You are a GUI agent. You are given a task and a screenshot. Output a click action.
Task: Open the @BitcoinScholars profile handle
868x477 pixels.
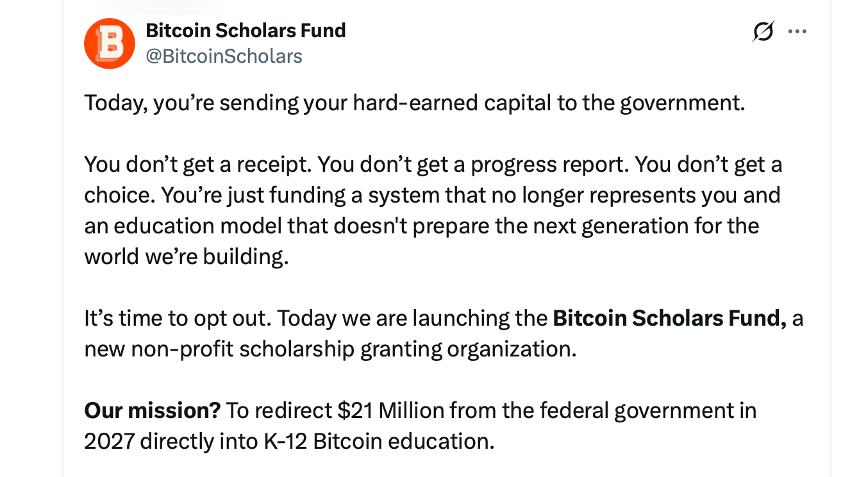224,56
